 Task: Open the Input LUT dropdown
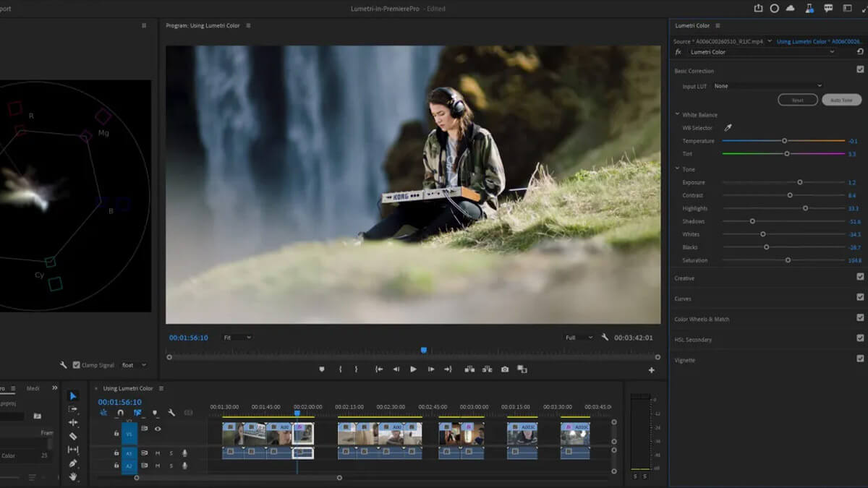[767, 86]
